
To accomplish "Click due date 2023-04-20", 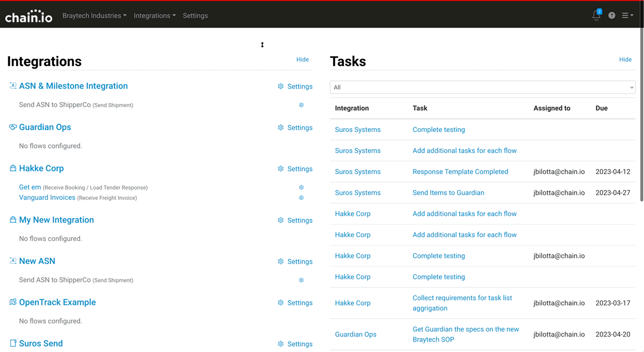I will [613, 334].
